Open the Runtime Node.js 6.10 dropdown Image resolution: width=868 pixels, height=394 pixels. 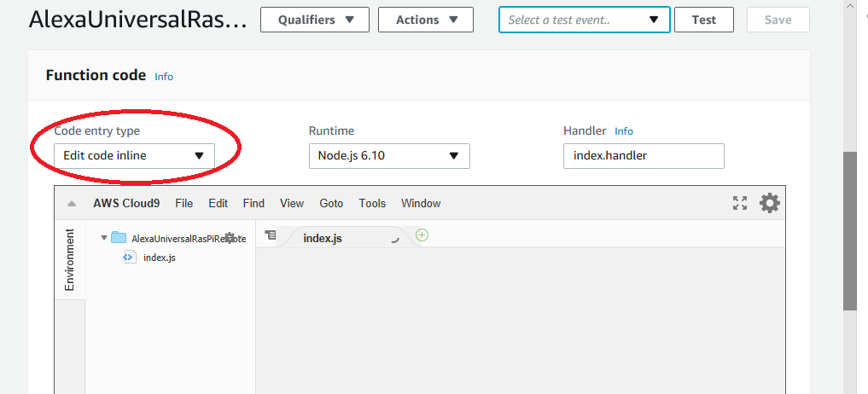[388, 156]
